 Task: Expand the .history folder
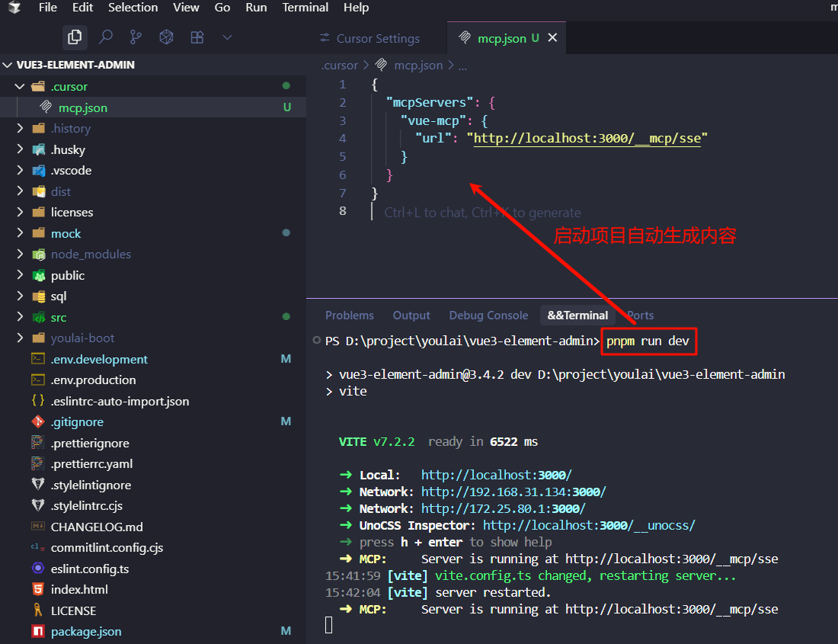[x=21, y=128]
